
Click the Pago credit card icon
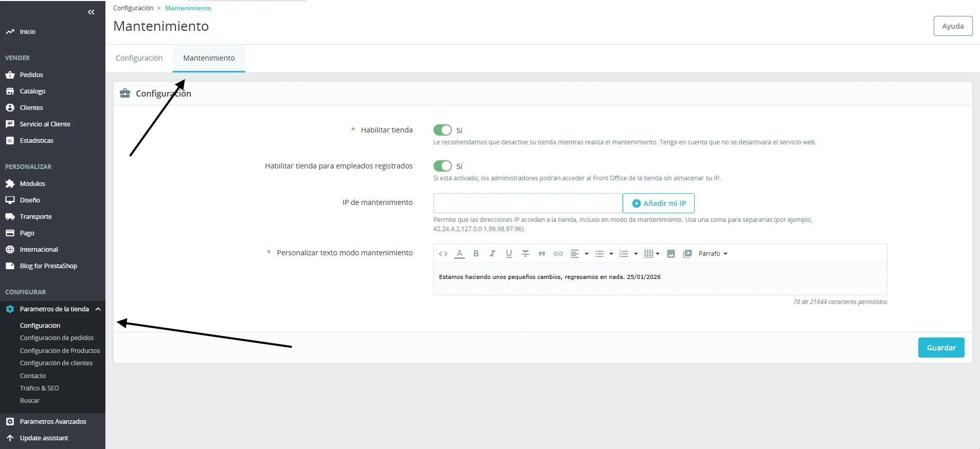tap(10, 233)
